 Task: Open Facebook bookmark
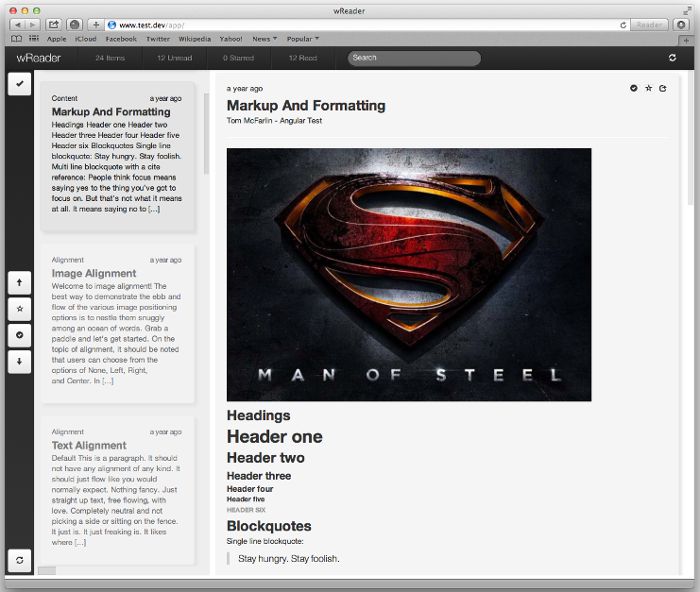click(x=121, y=39)
